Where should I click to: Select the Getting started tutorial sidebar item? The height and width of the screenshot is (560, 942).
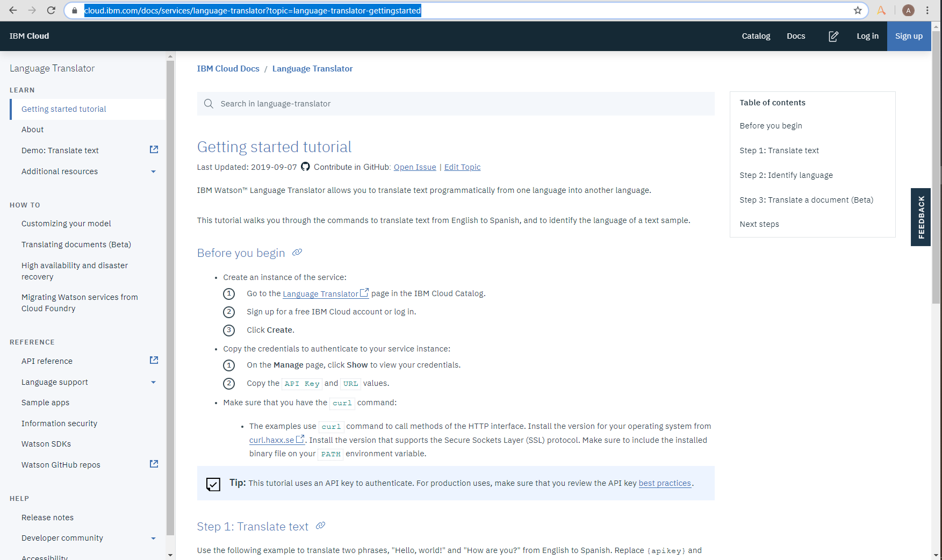[x=88, y=109]
